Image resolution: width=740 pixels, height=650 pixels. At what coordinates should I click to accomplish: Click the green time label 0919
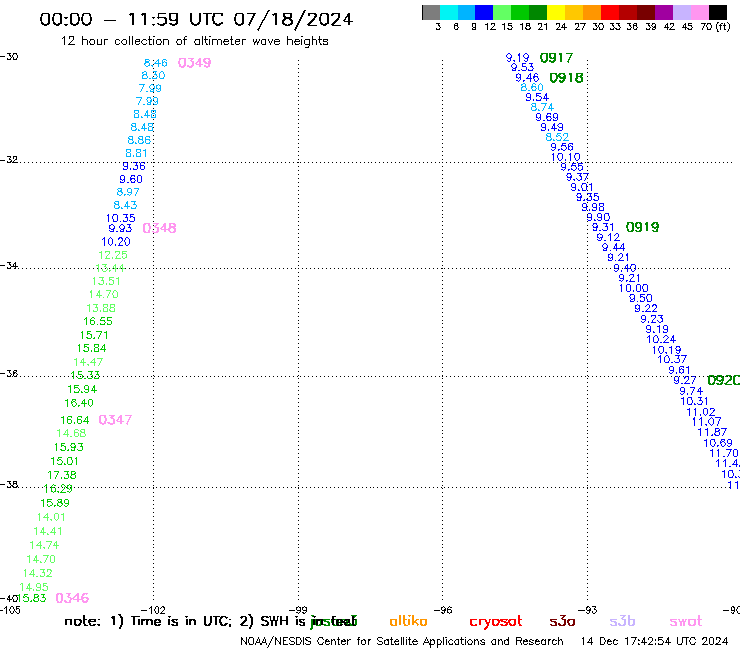click(642, 227)
